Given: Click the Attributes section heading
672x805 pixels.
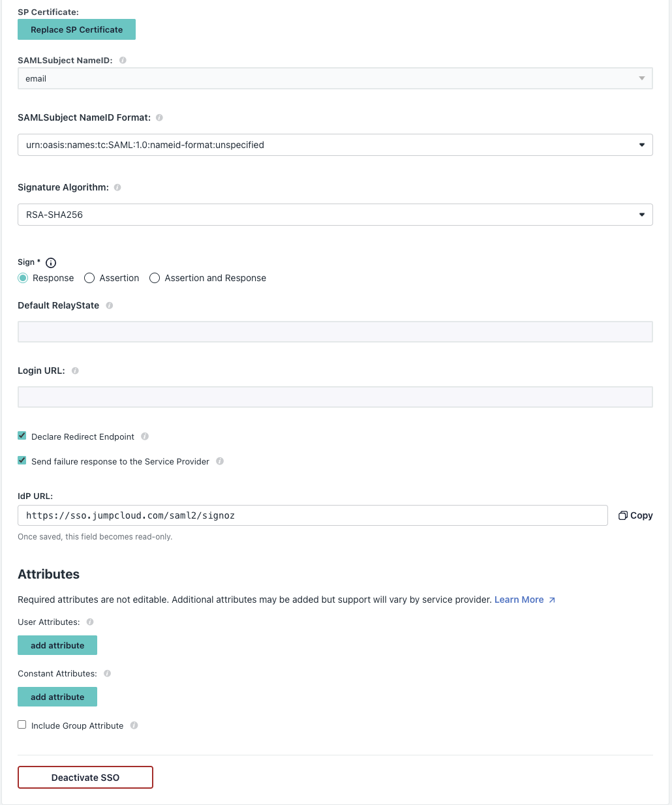Looking at the screenshot, I should pyautogui.click(x=49, y=574).
